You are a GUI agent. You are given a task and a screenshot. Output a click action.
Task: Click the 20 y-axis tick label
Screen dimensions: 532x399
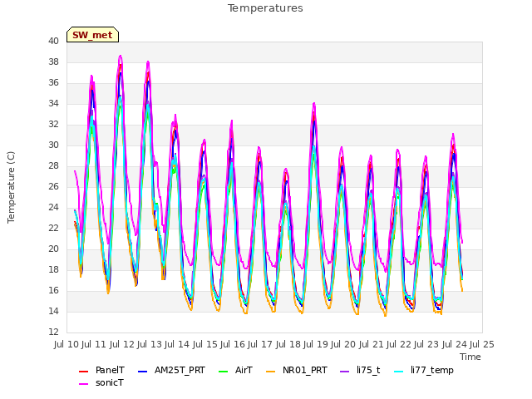pyautogui.click(x=53, y=249)
